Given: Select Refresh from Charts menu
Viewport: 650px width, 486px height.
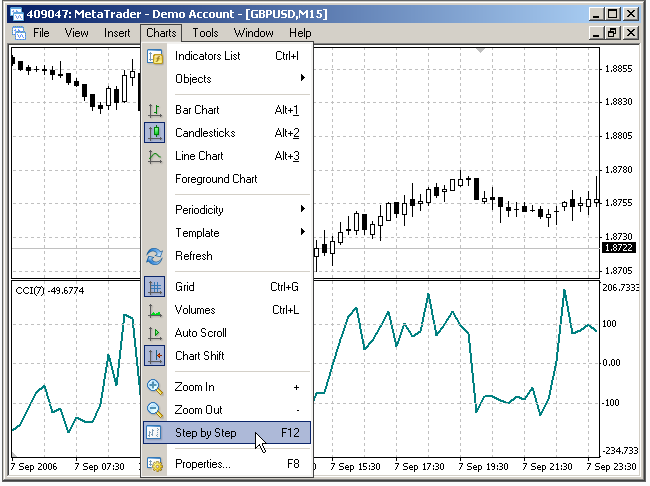Looking at the screenshot, I should pos(227,256).
